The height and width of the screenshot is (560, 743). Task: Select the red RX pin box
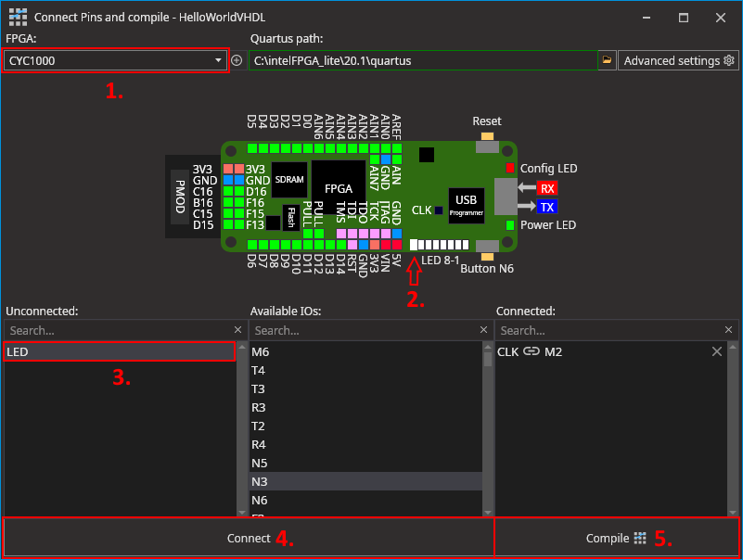[547, 188]
